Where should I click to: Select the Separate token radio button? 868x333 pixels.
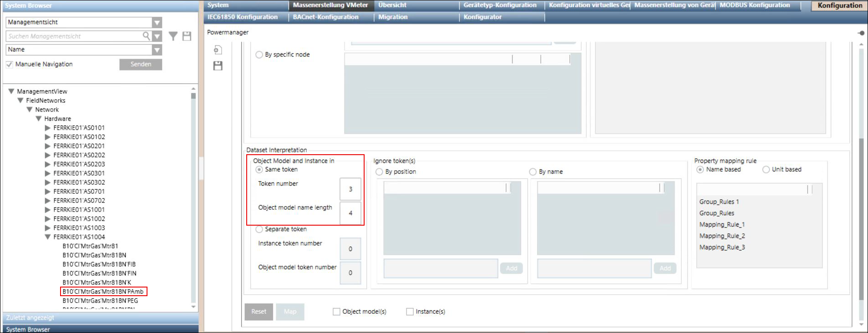(x=259, y=229)
